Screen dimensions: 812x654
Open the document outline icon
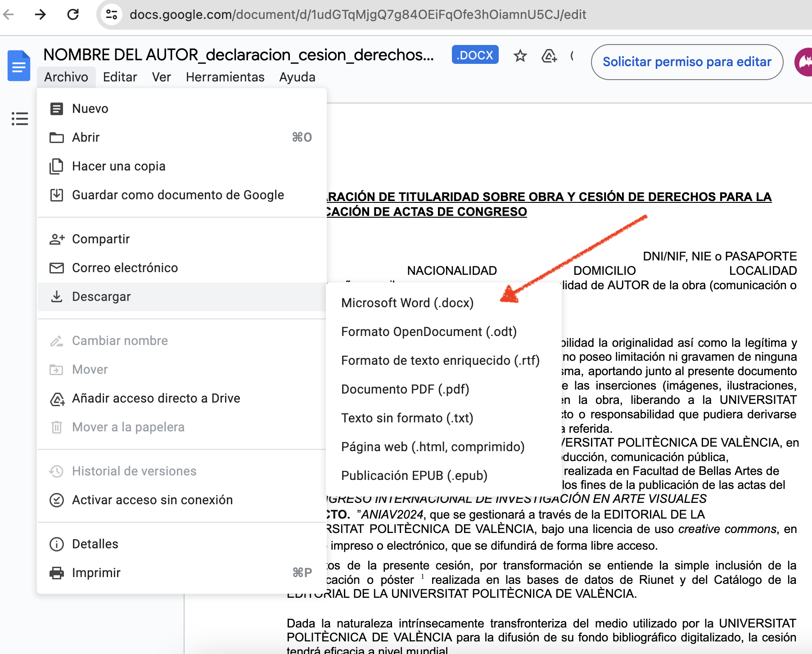point(20,118)
